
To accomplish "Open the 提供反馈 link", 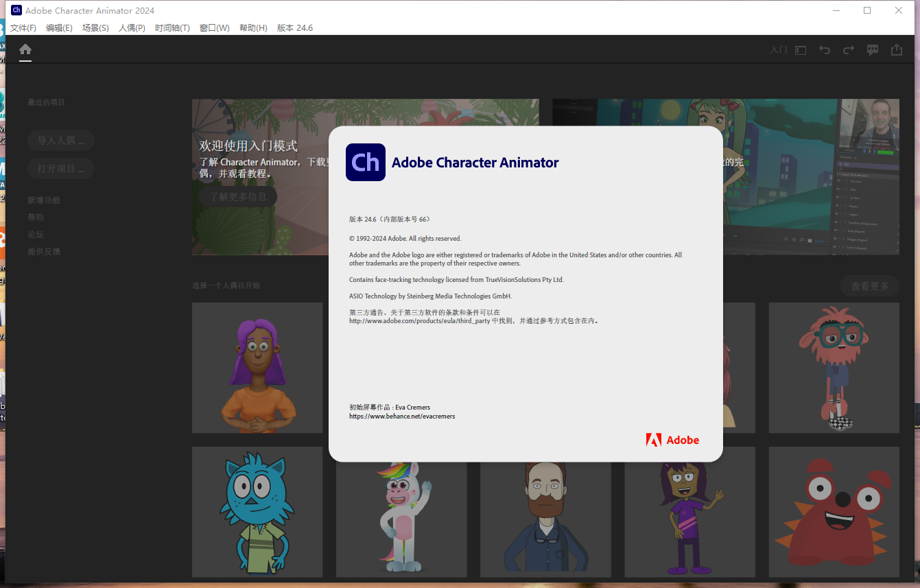I will [44, 252].
